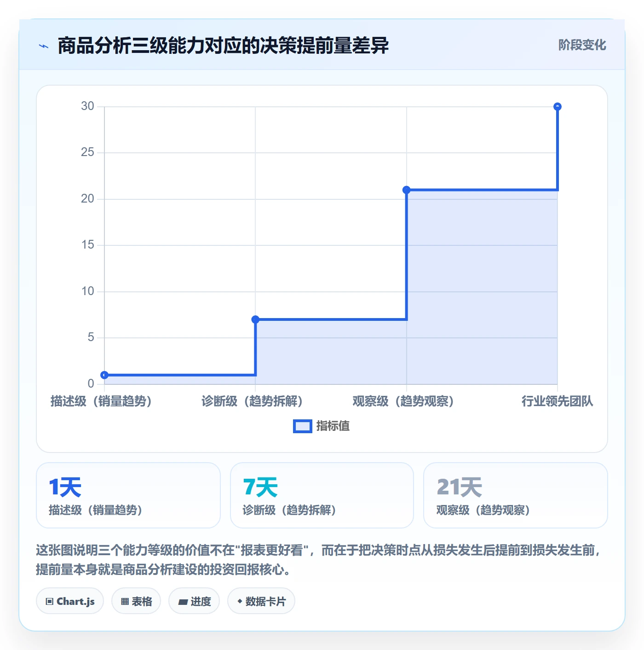Click the data point at value 7
This screenshot has width=644, height=650.
[x=255, y=319]
